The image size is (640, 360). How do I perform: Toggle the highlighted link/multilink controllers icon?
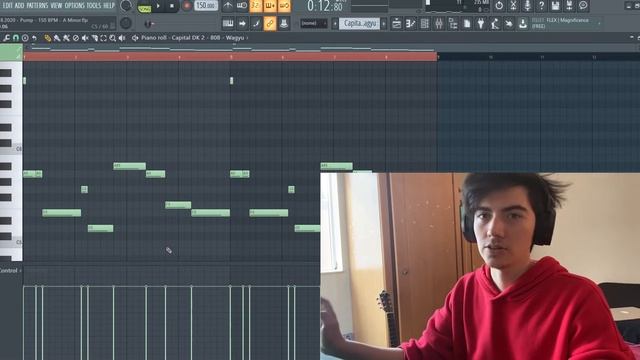[270, 24]
